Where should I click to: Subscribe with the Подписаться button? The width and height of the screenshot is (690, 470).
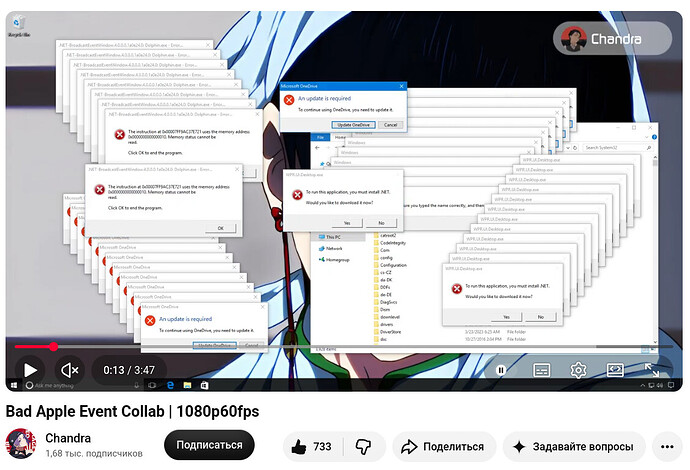click(209, 445)
